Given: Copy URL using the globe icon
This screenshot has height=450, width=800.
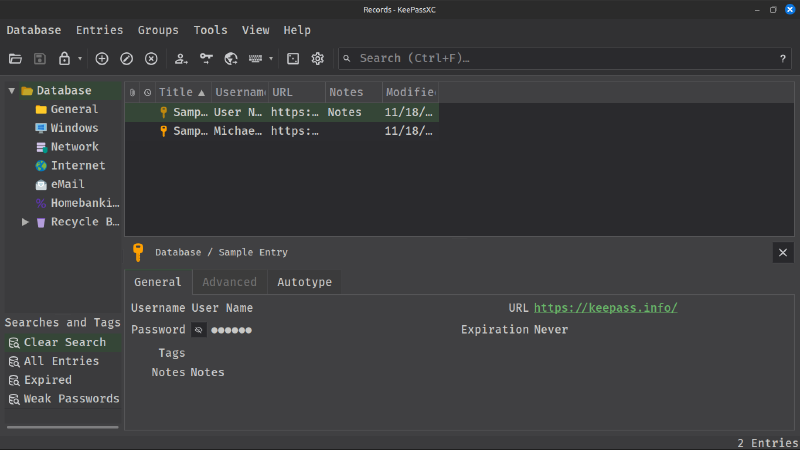Looking at the screenshot, I should (x=231, y=59).
